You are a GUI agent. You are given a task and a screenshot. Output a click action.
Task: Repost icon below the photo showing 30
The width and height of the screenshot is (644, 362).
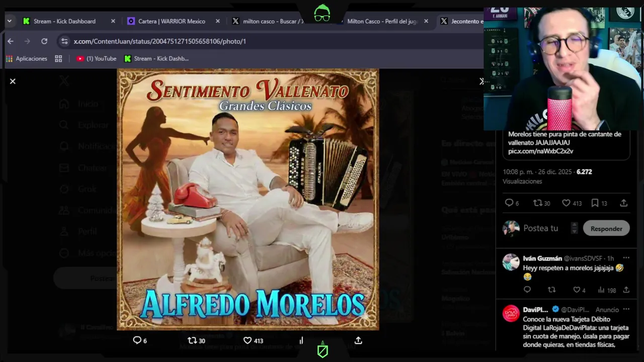pyautogui.click(x=192, y=340)
